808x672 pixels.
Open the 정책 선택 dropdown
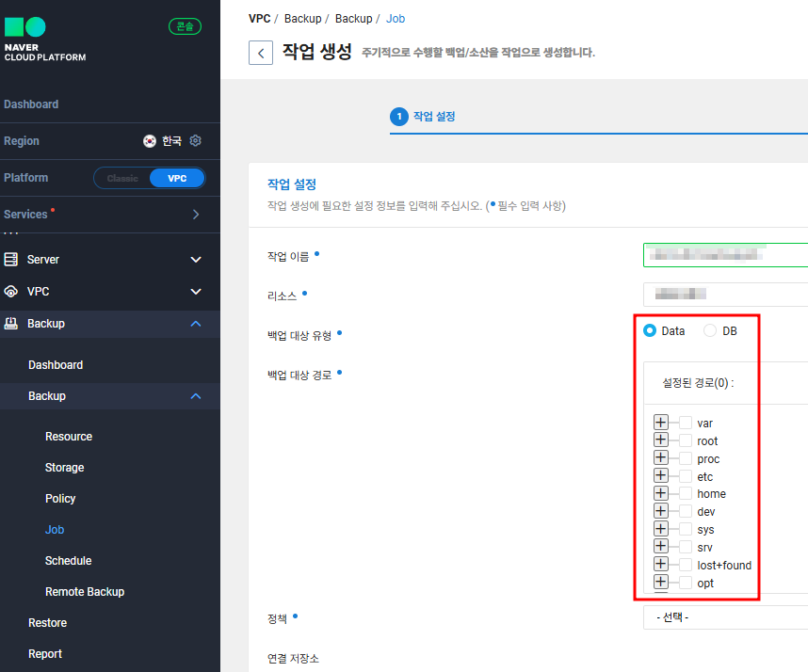725,616
